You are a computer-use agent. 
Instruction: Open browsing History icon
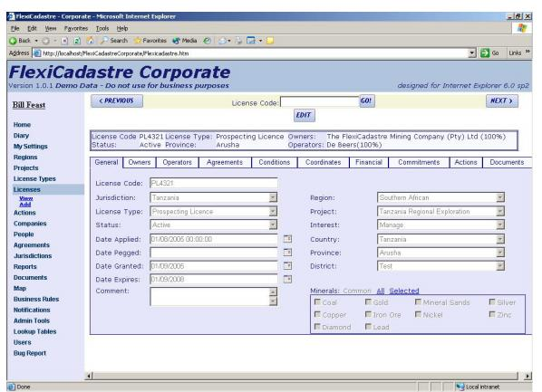point(207,41)
